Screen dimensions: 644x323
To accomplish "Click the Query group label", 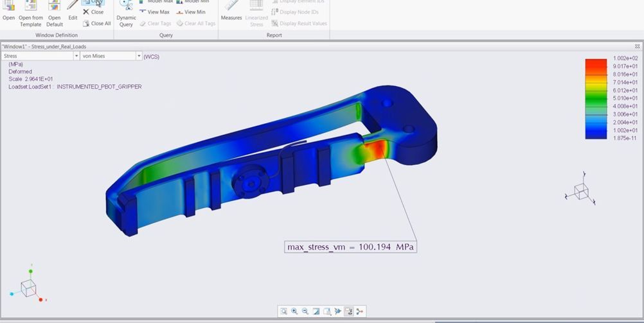I will pyautogui.click(x=166, y=35).
